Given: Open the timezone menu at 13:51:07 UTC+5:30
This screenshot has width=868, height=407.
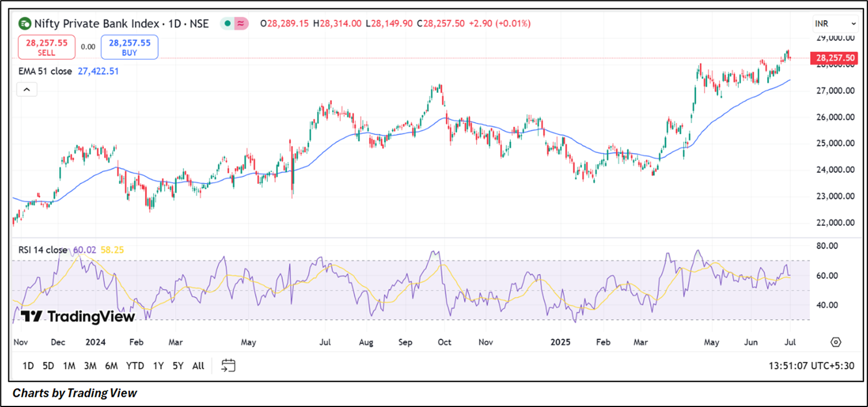Looking at the screenshot, I should [x=811, y=366].
